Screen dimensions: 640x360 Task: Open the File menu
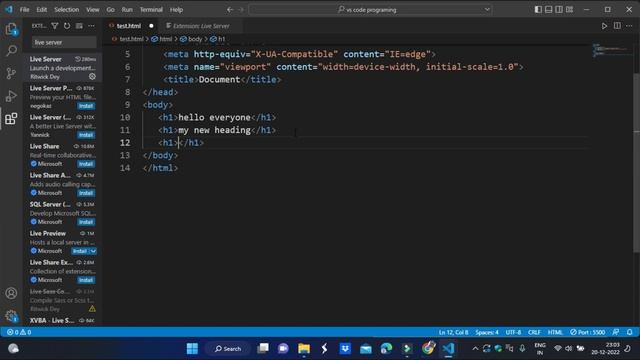point(24,9)
